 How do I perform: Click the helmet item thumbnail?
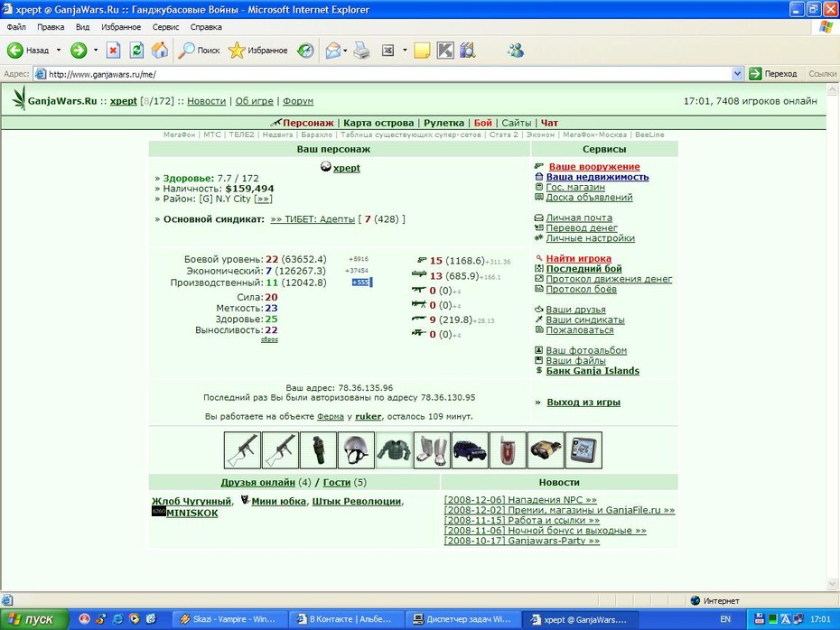tap(356, 450)
